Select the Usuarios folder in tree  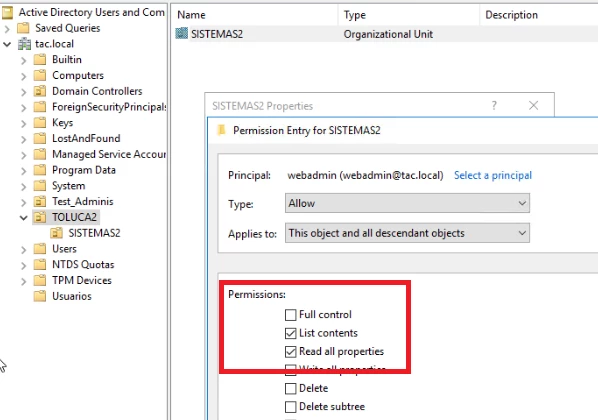click(x=72, y=296)
